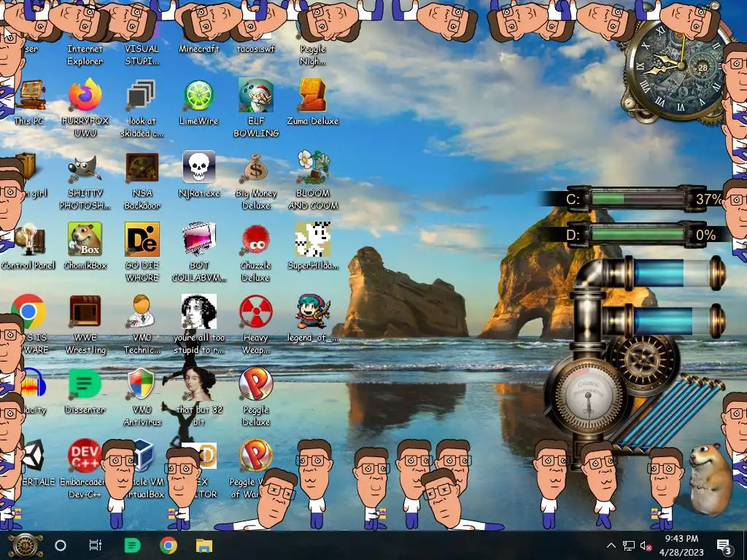
Task: Select the NjRat.exe skull icon
Action: pyautogui.click(x=198, y=167)
